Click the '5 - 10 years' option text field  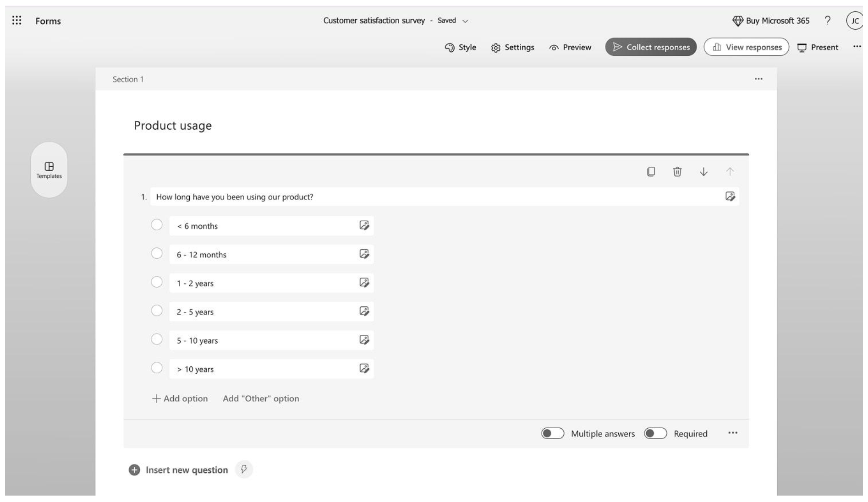pos(261,340)
